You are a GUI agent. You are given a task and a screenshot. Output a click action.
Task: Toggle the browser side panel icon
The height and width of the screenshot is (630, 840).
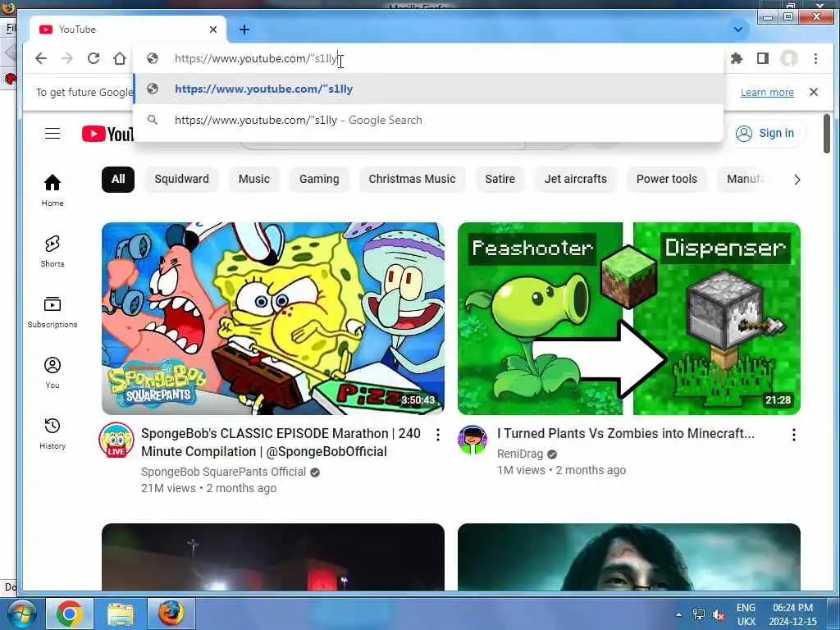763,58
